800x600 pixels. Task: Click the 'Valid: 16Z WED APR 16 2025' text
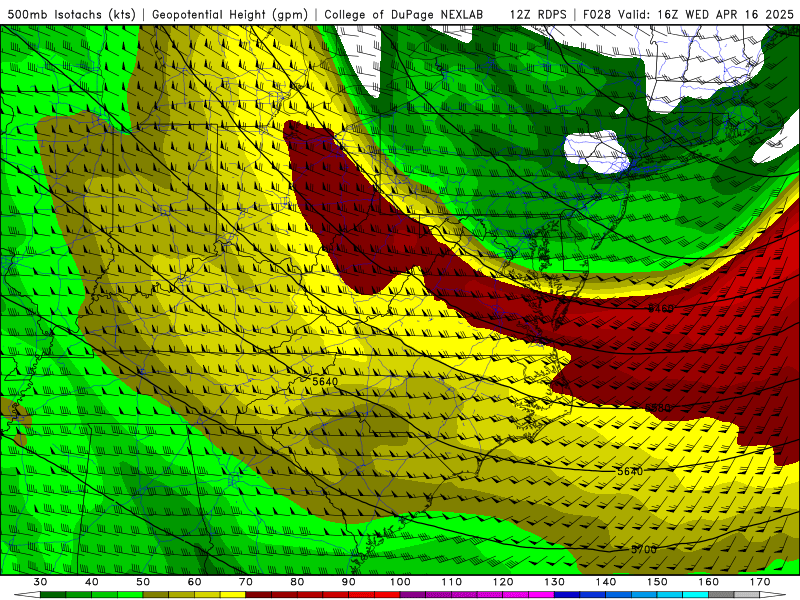click(x=706, y=14)
